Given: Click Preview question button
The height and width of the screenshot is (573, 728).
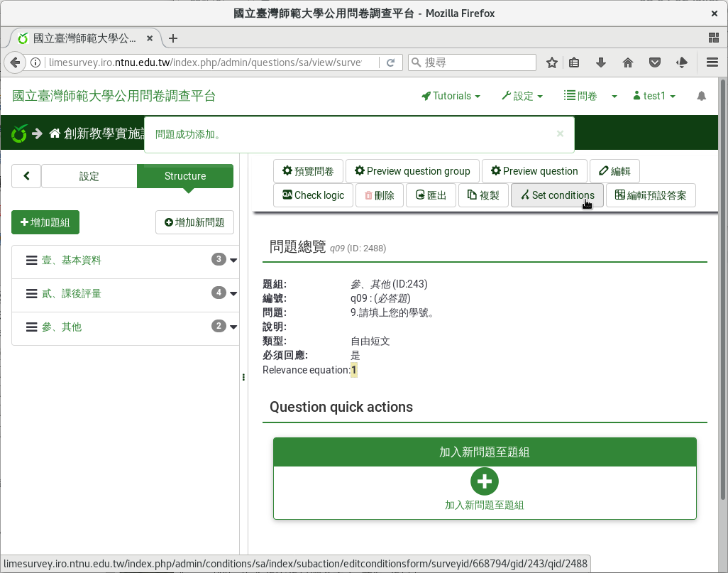Looking at the screenshot, I should [x=534, y=171].
